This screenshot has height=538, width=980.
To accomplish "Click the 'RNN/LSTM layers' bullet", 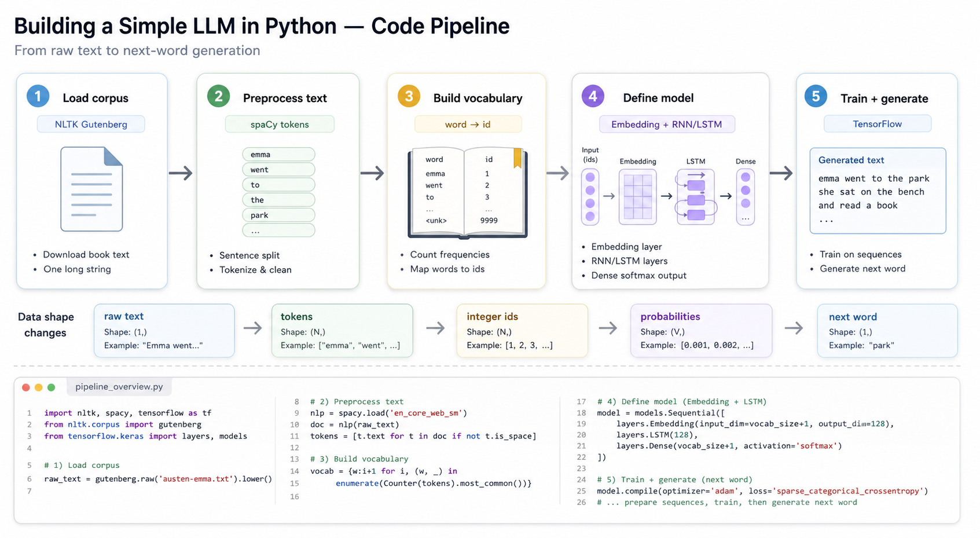I will point(629,261).
